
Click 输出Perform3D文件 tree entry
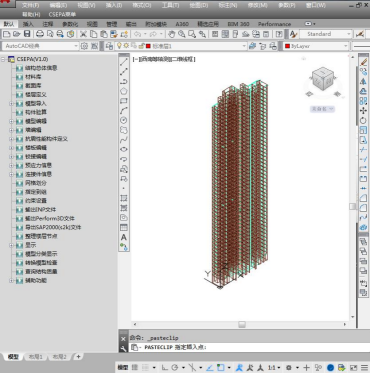pyautogui.click(x=50, y=218)
